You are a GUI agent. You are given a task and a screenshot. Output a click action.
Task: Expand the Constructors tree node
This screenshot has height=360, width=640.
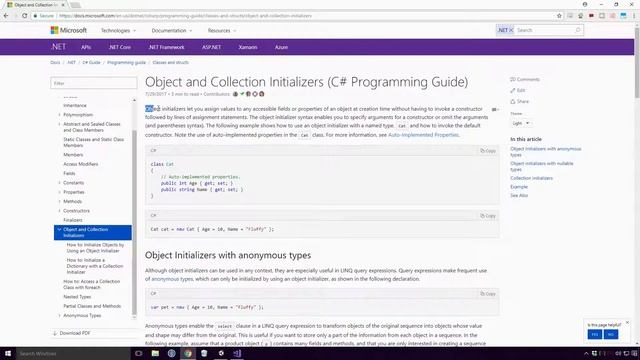pyautogui.click(x=60, y=211)
